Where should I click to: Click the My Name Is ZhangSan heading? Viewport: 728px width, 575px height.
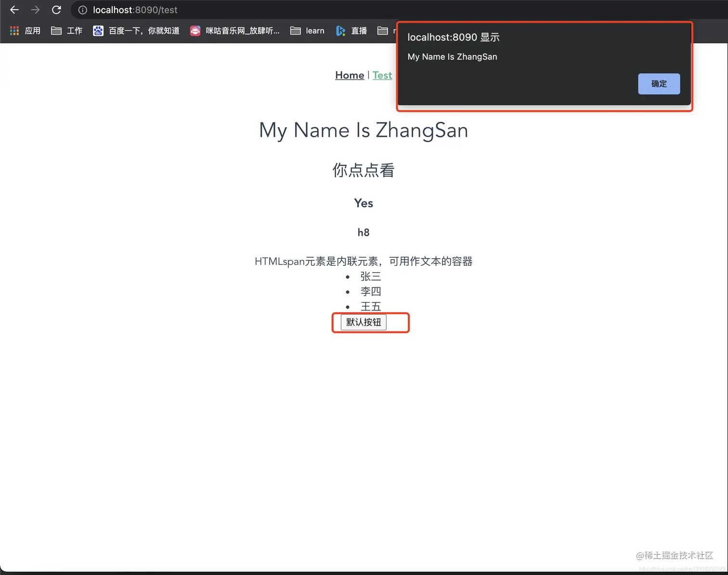363,130
